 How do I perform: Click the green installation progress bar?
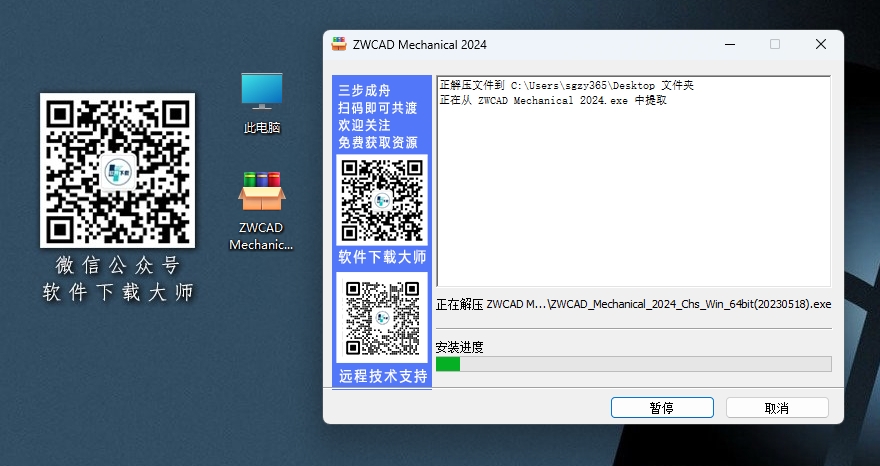point(633,364)
